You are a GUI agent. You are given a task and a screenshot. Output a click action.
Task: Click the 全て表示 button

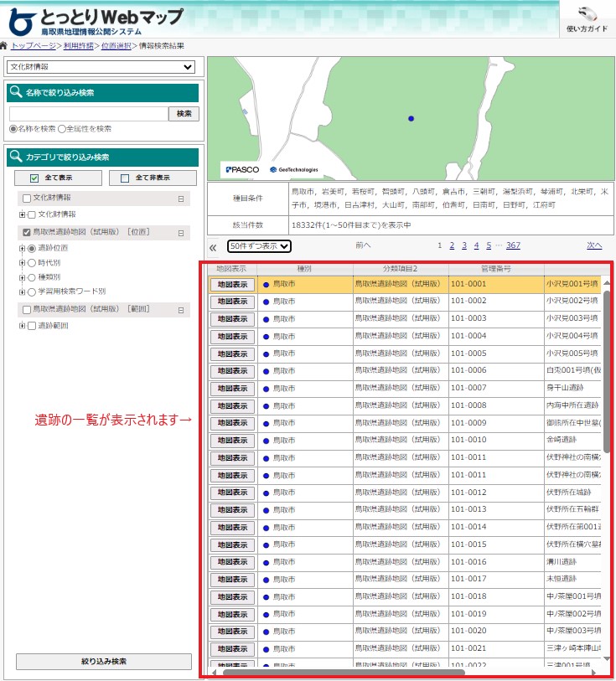point(58,178)
